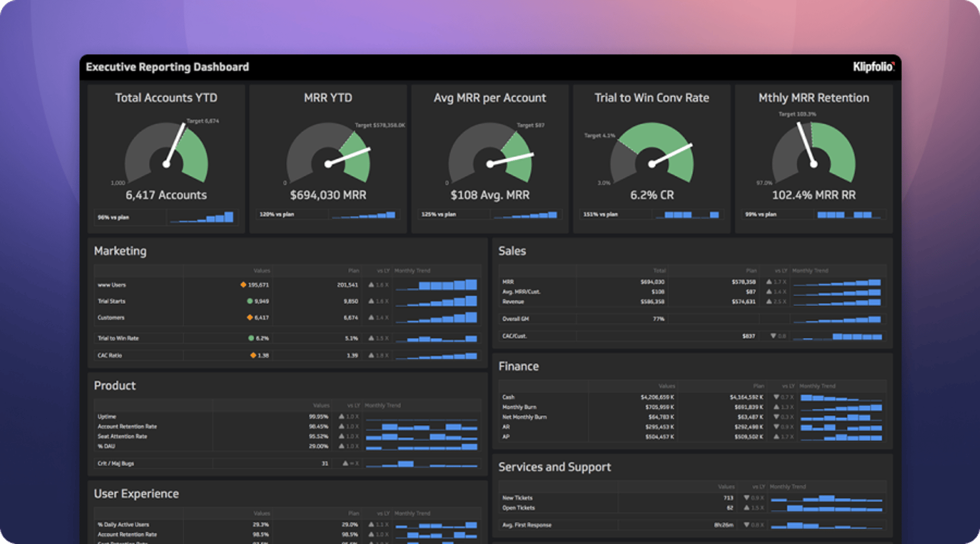Expand the Services and Support section
The image size is (980, 544).
click(x=555, y=466)
